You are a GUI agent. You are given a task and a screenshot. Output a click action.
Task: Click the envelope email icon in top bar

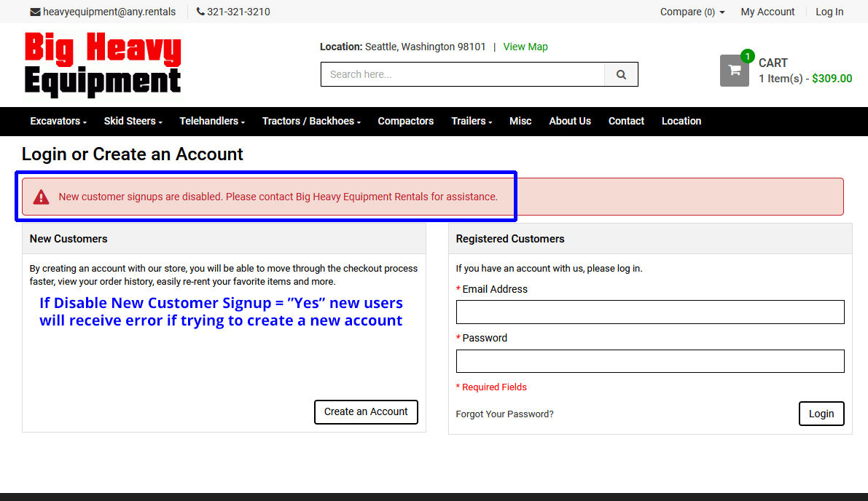click(x=35, y=12)
